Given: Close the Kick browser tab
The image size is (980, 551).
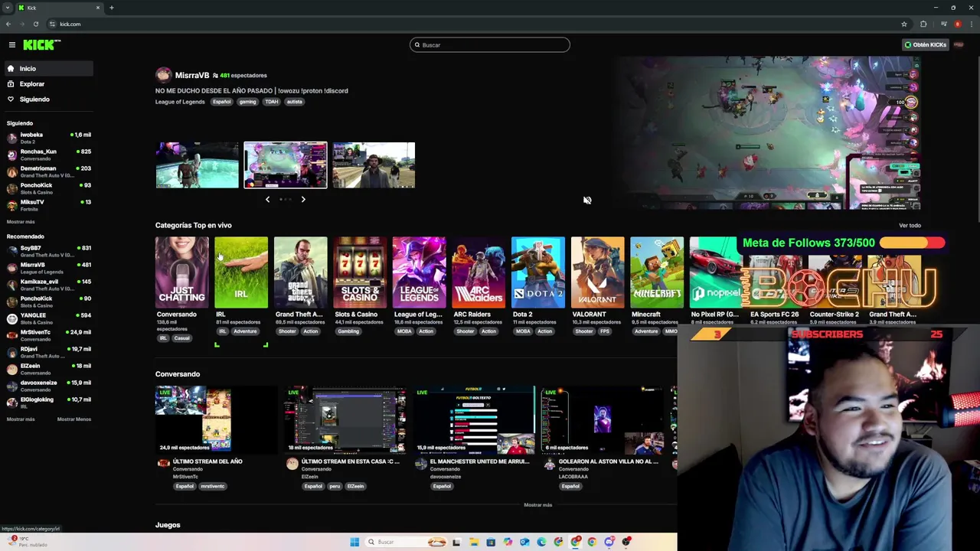Looking at the screenshot, I should coord(98,8).
